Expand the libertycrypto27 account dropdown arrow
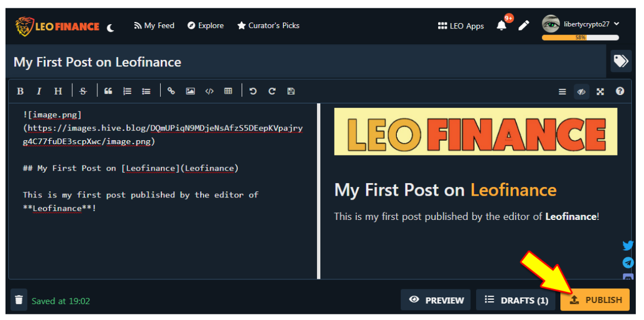Image resolution: width=644 pixels, height=320 pixels. pyautogui.click(x=616, y=24)
